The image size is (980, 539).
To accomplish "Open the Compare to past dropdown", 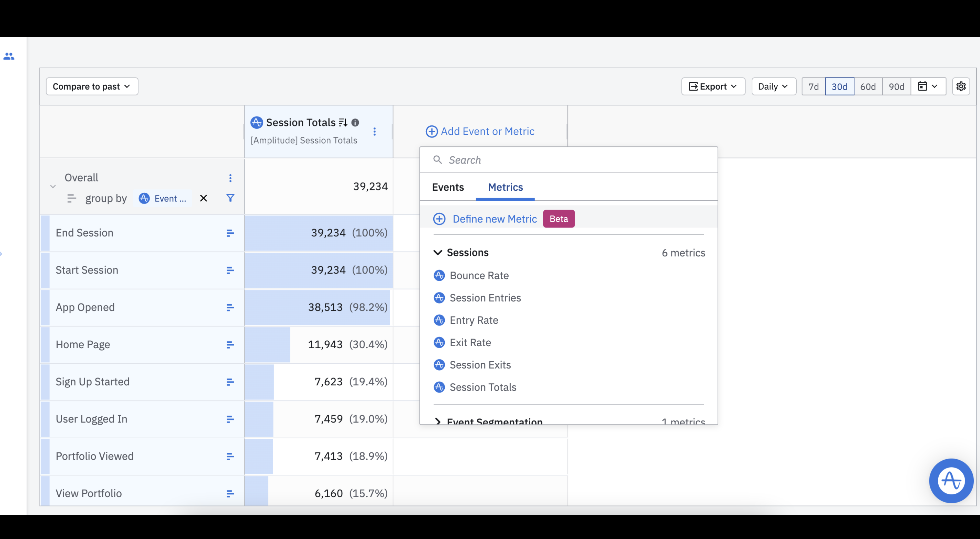I will (92, 86).
